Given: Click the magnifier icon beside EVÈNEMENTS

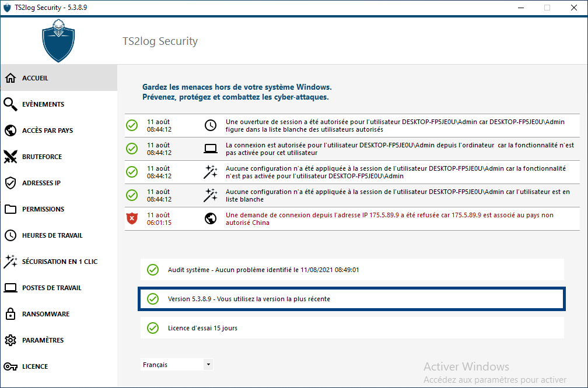Looking at the screenshot, I should [10, 104].
